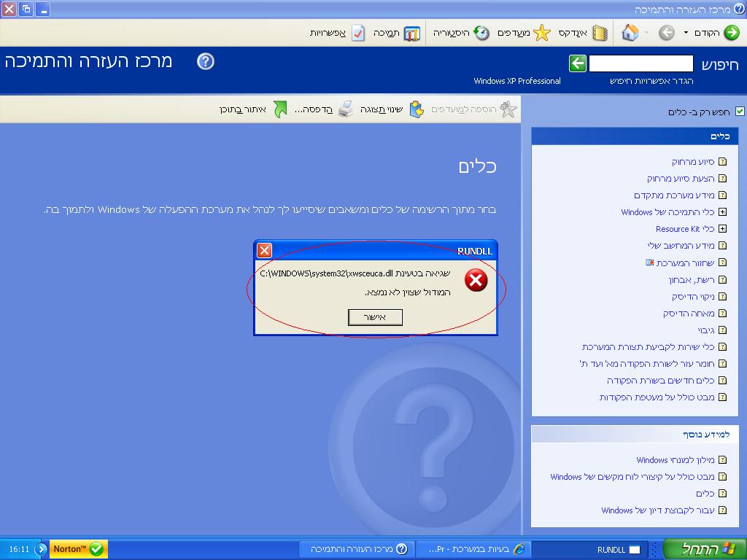747x560 pixels.
Task: Click the grayed Forward arrow icon
Action: click(667, 32)
